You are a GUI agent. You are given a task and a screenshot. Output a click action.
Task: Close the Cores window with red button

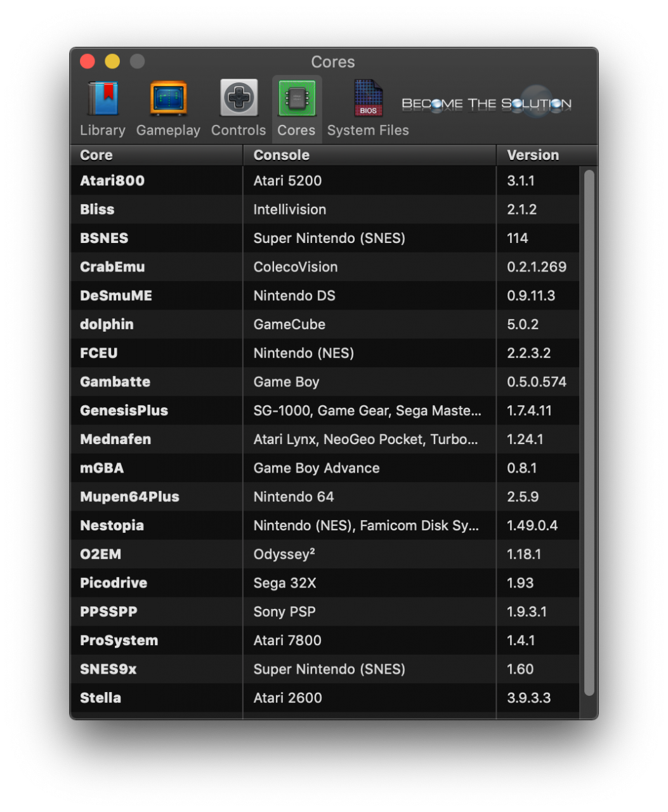click(88, 62)
